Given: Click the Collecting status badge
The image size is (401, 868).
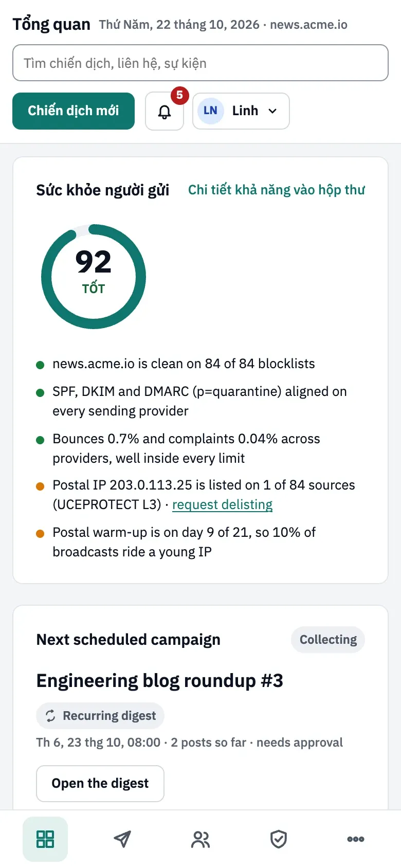Looking at the screenshot, I should point(328,640).
